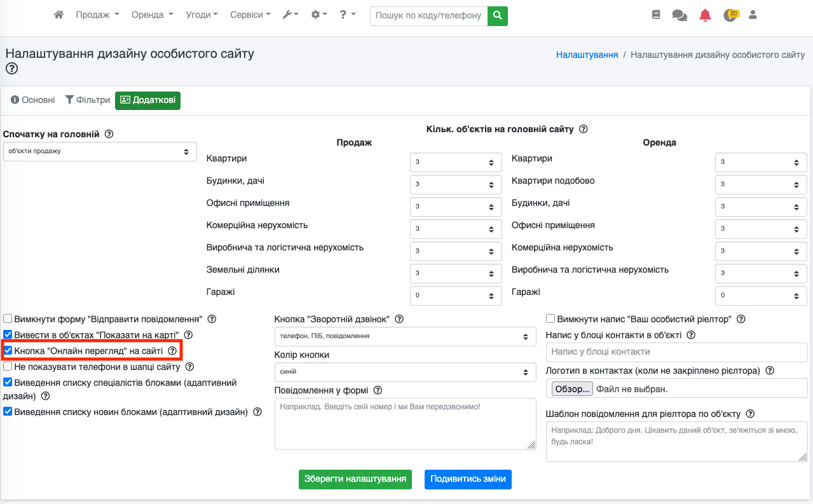Click the book icon in the navbar
The height and width of the screenshot is (504, 813).
(656, 15)
